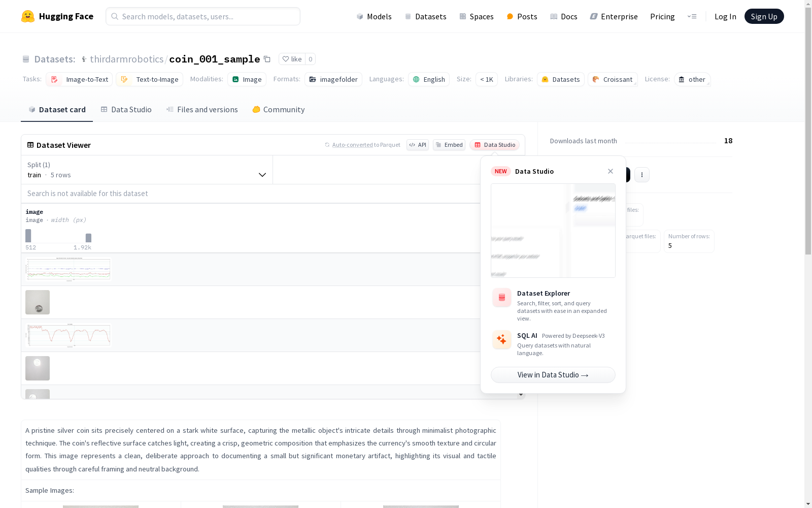Open the third row waveform chart thumbnail
Image resolution: width=812 pixels, height=508 pixels.
point(68,335)
